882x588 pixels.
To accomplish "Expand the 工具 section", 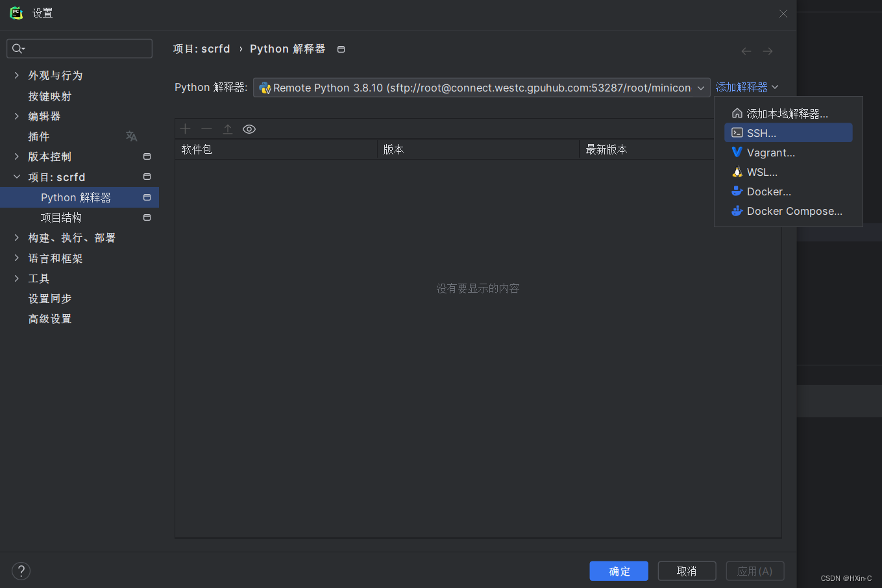I will [17, 278].
